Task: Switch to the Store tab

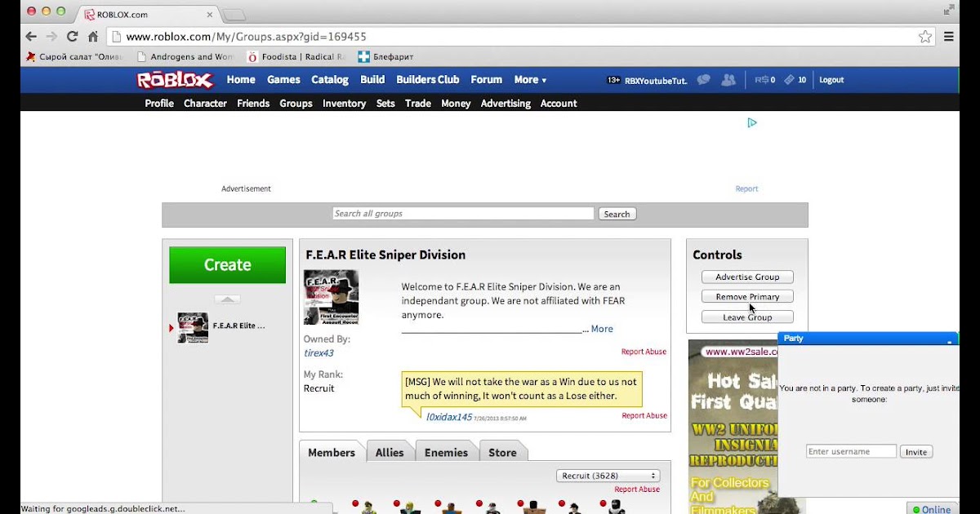Action: (x=502, y=452)
